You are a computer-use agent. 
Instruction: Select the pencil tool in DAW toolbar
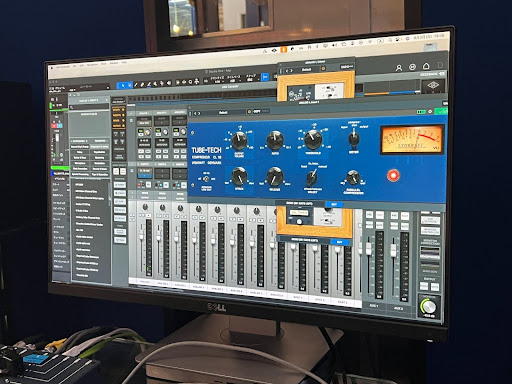136,85
